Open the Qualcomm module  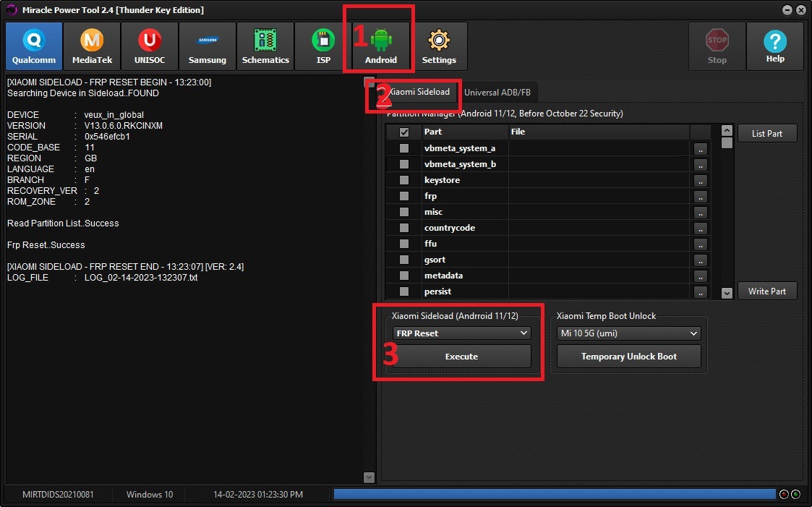point(34,46)
